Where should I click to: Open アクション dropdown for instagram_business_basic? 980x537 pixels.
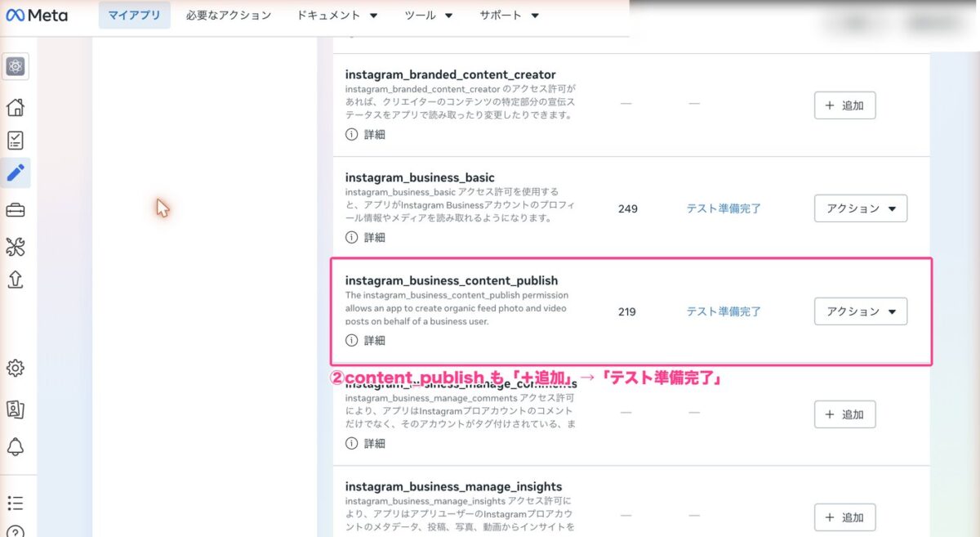(x=861, y=208)
